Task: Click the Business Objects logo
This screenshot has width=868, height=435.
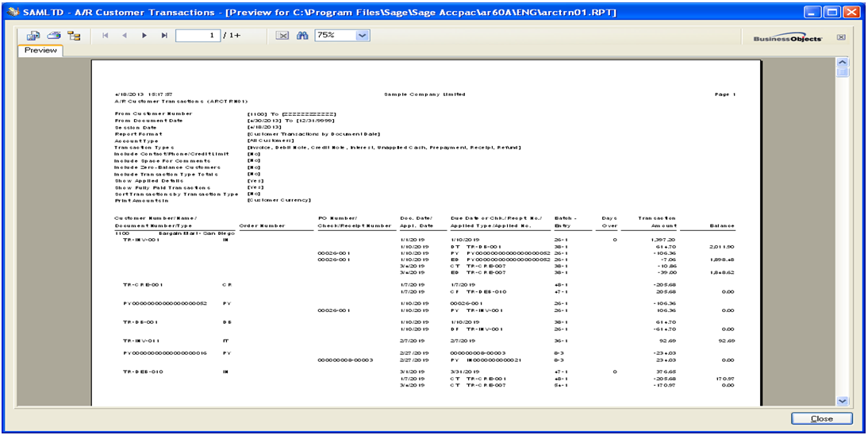Action: [x=788, y=38]
